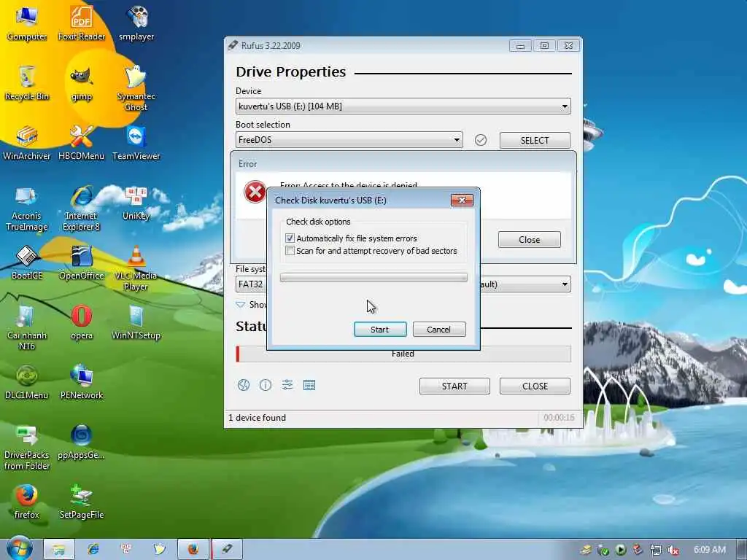The width and height of the screenshot is (747, 560).
Task: Select the firefox desktop icon
Action: (x=27, y=502)
